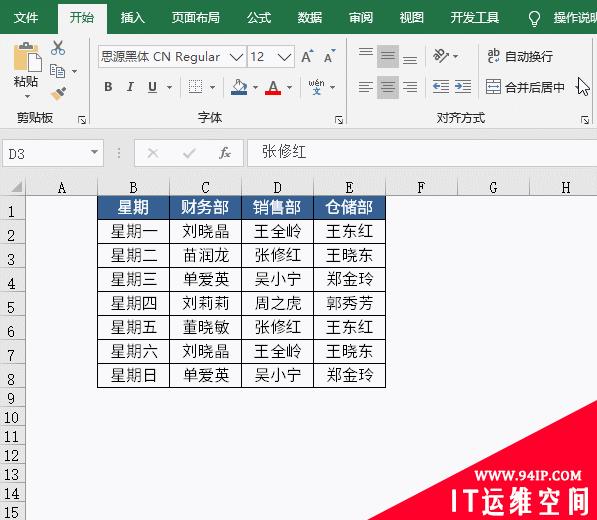Select the cell containing 郭秀芳
The height and width of the screenshot is (520, 597).
350,303
